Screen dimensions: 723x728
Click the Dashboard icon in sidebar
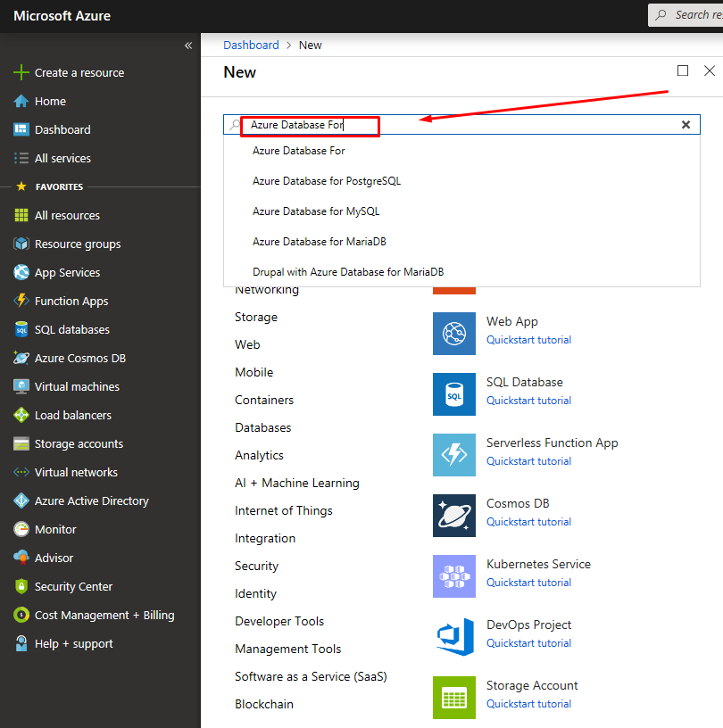tap(21, 129)
